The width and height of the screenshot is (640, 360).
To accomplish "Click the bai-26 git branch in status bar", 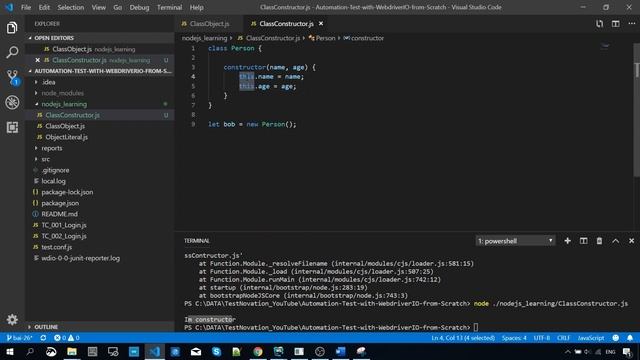I will (20, 338).
